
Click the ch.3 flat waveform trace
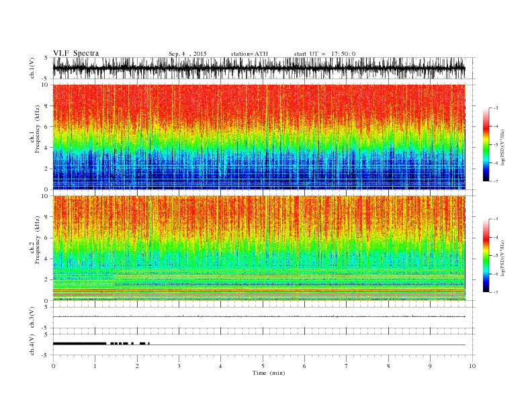click(x=259, y=316)
